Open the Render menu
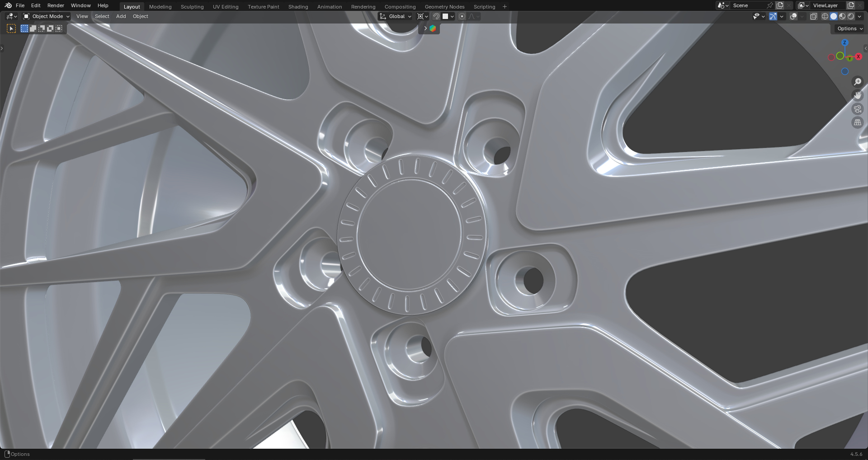 coord(56,5)
